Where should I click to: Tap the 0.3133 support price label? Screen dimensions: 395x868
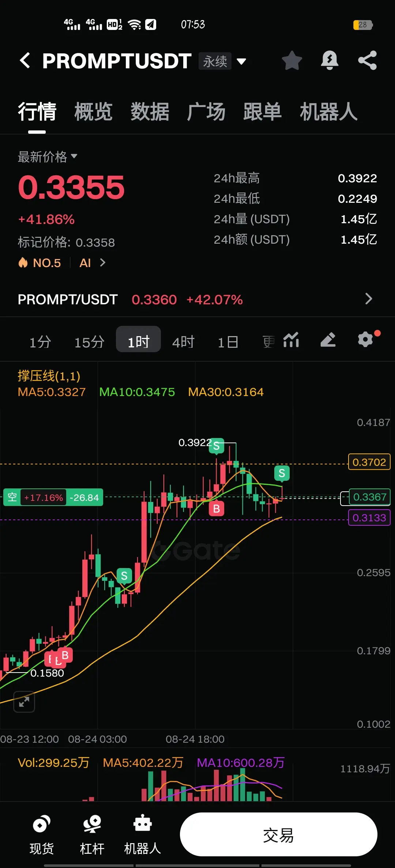369,518
